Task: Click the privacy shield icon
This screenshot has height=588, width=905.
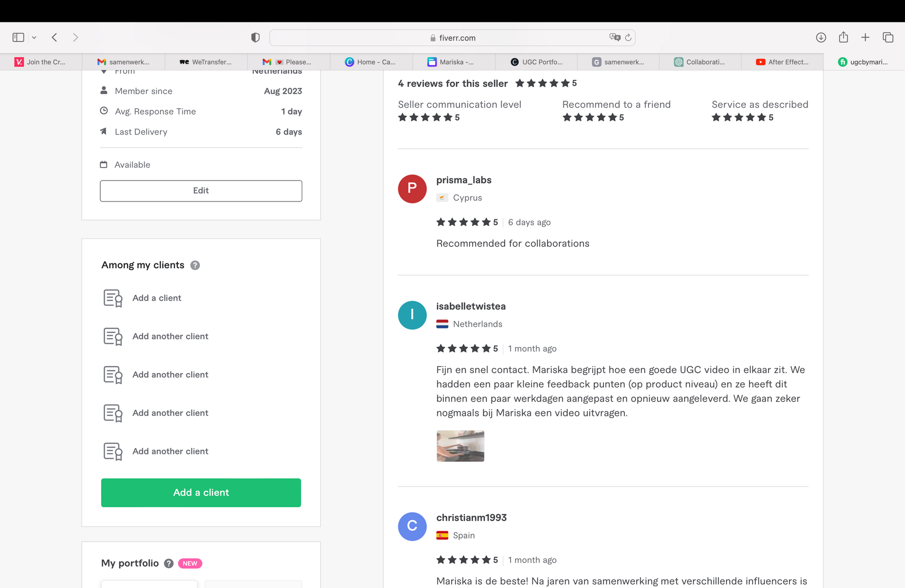Action: pos(255,37)
